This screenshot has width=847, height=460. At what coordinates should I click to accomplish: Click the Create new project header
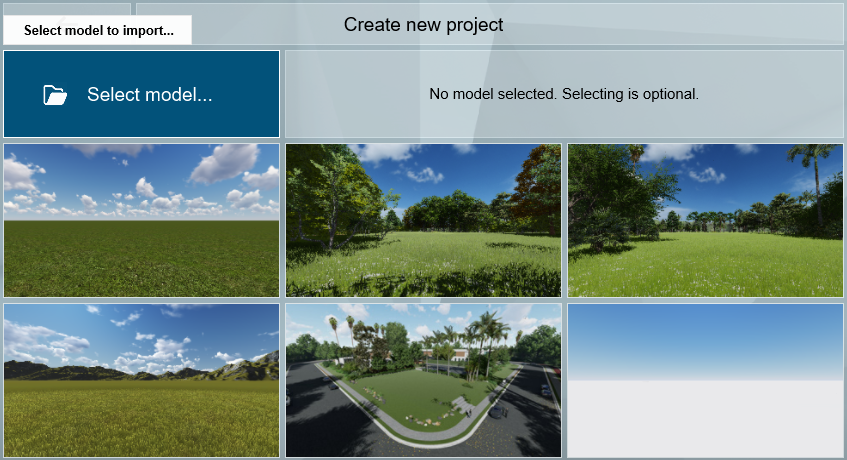point(423,24)
